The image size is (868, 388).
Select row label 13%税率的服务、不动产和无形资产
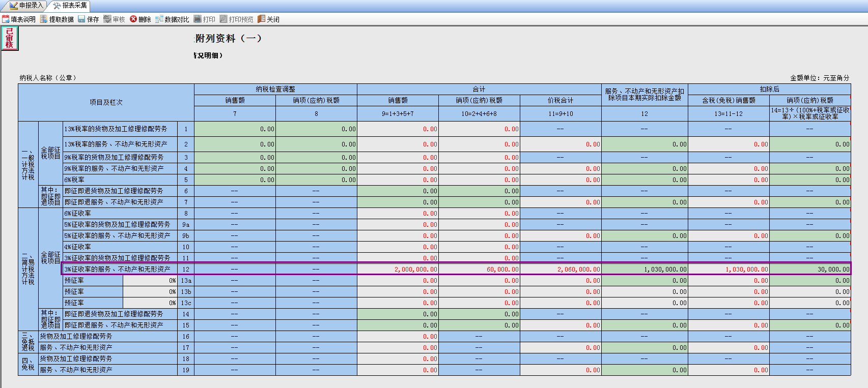pyautogui.click(x=120, y=144)
